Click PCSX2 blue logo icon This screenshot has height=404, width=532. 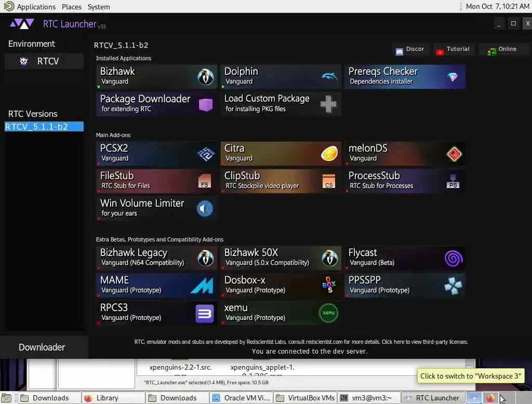[206, 154]
